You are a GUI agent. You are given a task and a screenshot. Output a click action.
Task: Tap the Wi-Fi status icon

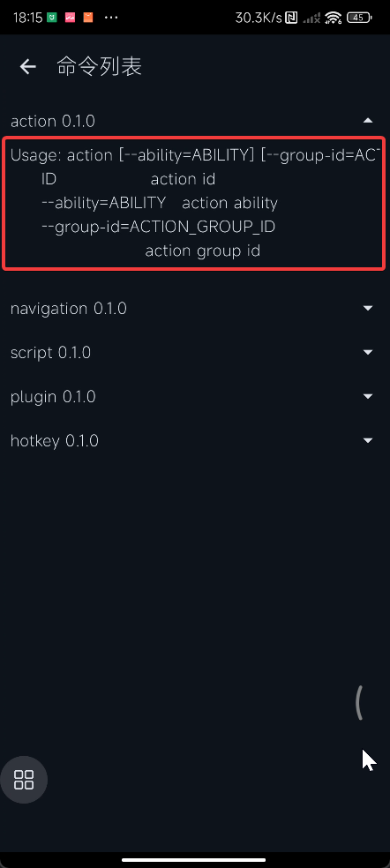pyautogui.click(x=333, y=18)
